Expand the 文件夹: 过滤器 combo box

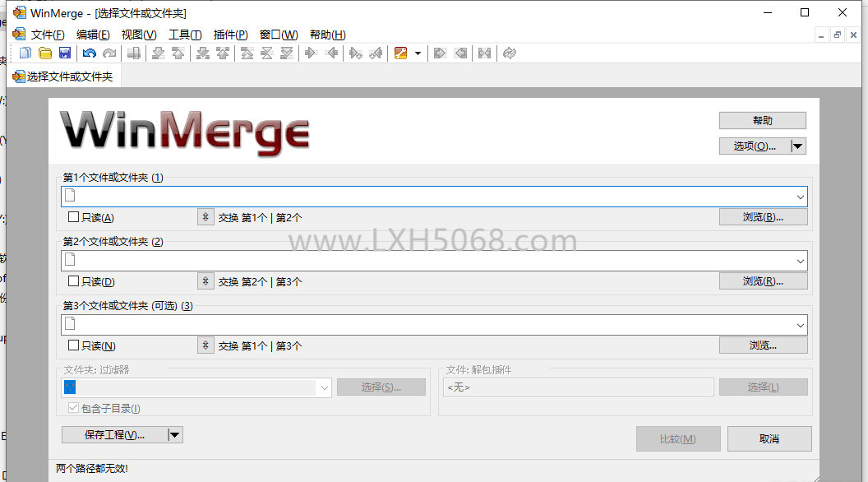tap(325, 387)
